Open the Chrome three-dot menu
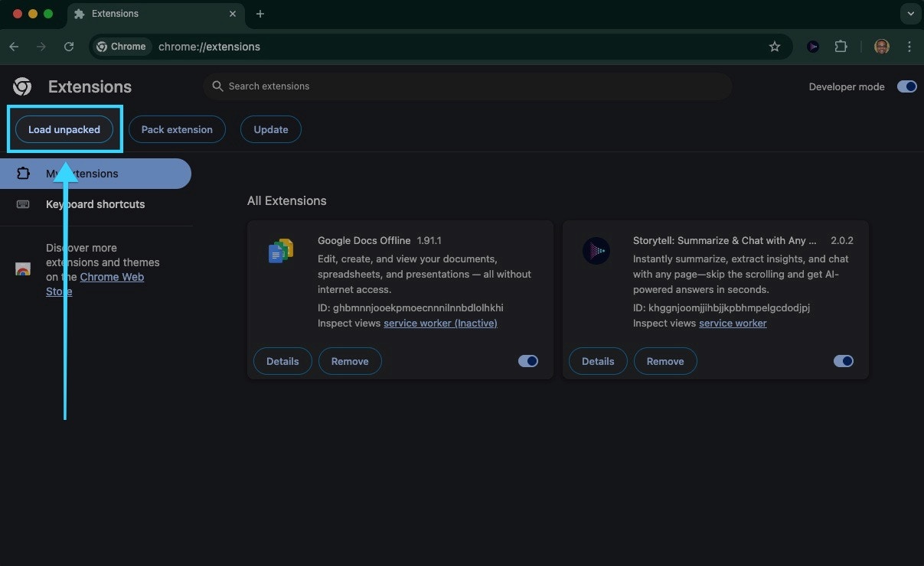Viewport: 924px width, 566px height. tap(909, 47)
